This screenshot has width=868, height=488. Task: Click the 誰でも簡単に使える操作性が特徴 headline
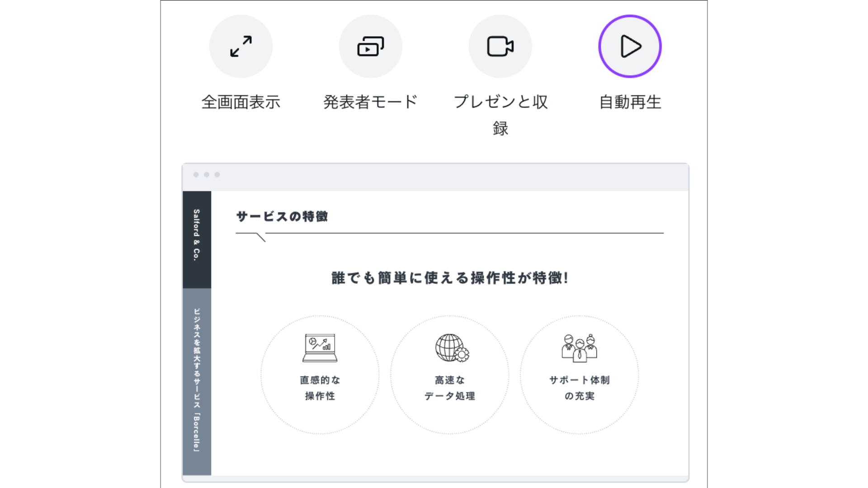[449, 278]
